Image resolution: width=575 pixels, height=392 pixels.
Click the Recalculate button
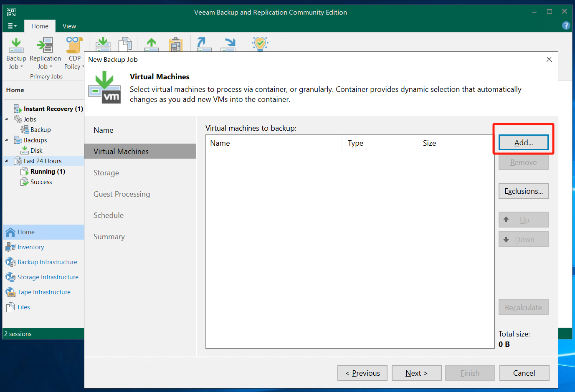[x=524, y=307]
